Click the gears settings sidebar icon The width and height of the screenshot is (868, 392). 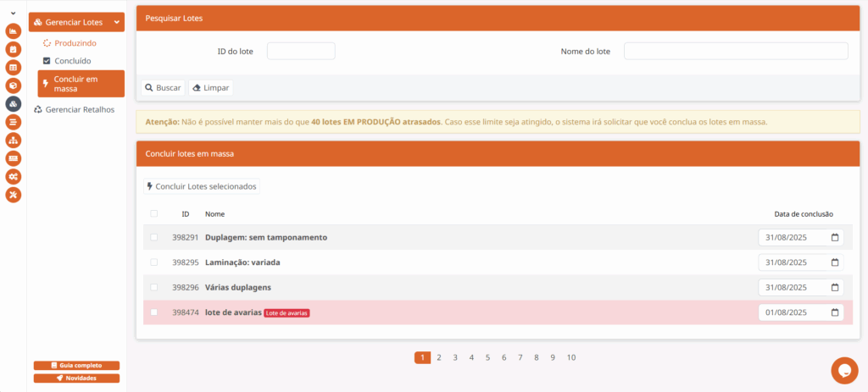[13, 176]
